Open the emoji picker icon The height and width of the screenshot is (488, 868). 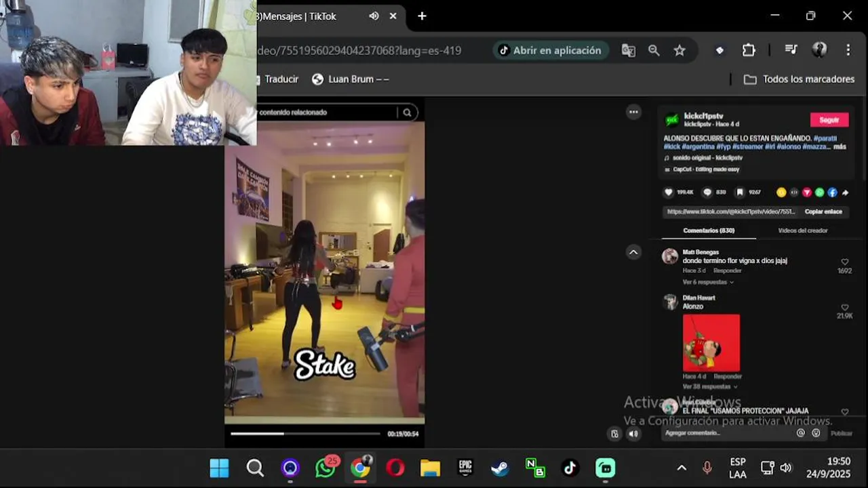[x=816, y=433]
